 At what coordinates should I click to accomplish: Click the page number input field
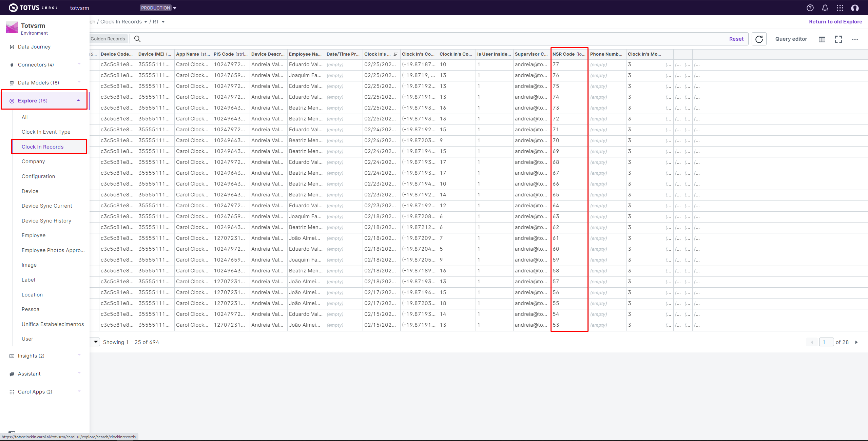pyautogui.click(x=826, y=342)
